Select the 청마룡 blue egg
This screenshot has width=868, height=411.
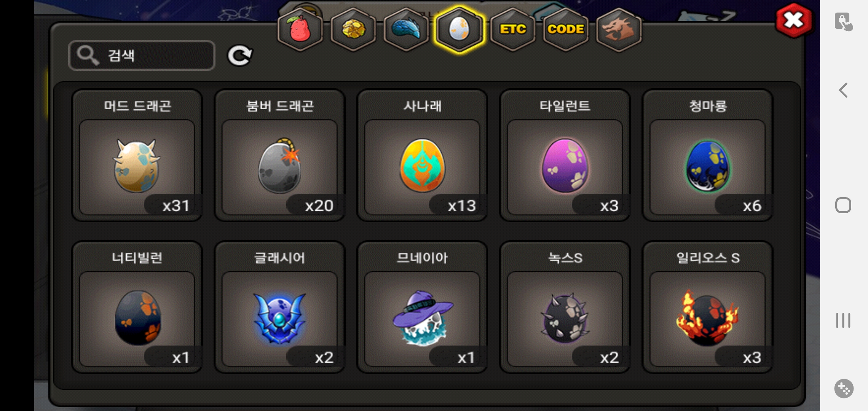click(707, 155)
